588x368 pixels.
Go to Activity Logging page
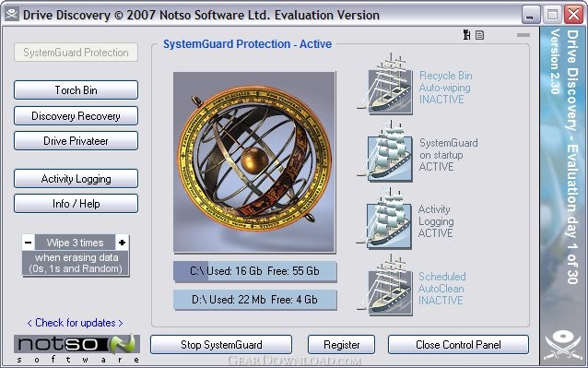(76, 179)
